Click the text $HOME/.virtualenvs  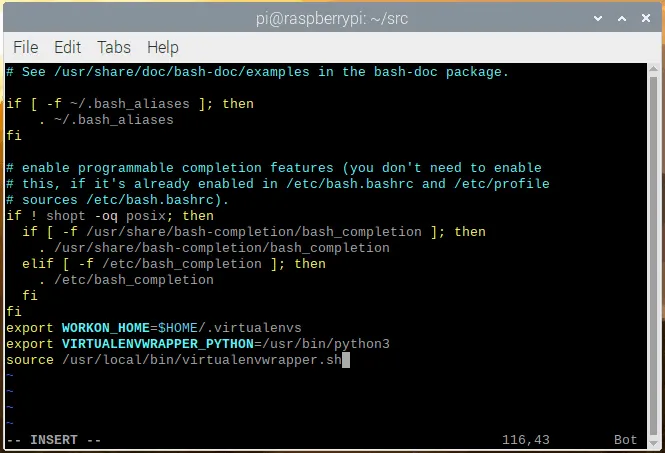tap(229, 328)
